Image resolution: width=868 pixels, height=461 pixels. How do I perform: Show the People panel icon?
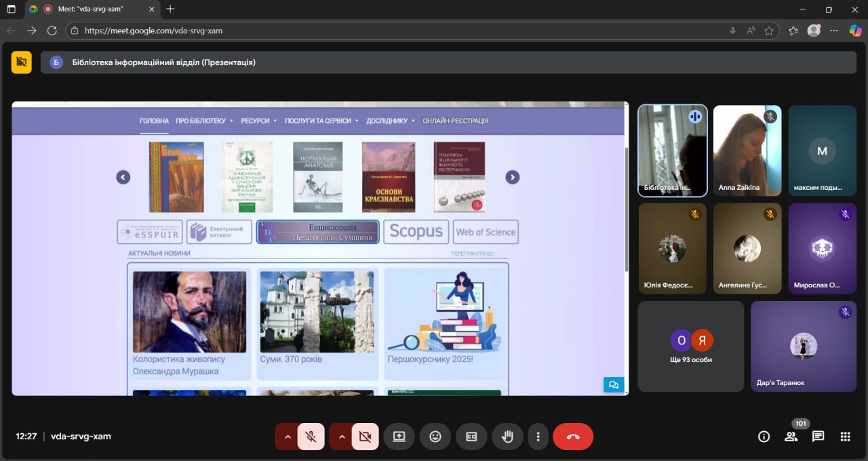pos(791,437)
